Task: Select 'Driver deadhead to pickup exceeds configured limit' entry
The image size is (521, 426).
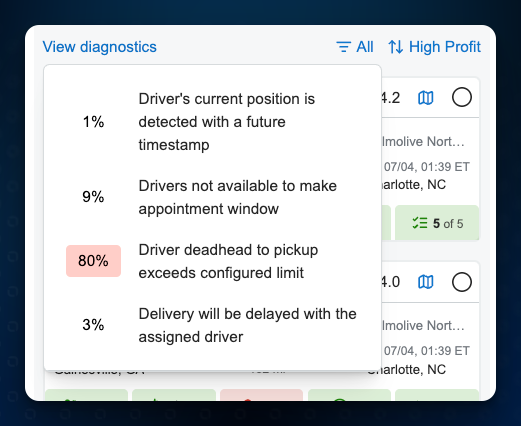Action: (x=212, y=261)
